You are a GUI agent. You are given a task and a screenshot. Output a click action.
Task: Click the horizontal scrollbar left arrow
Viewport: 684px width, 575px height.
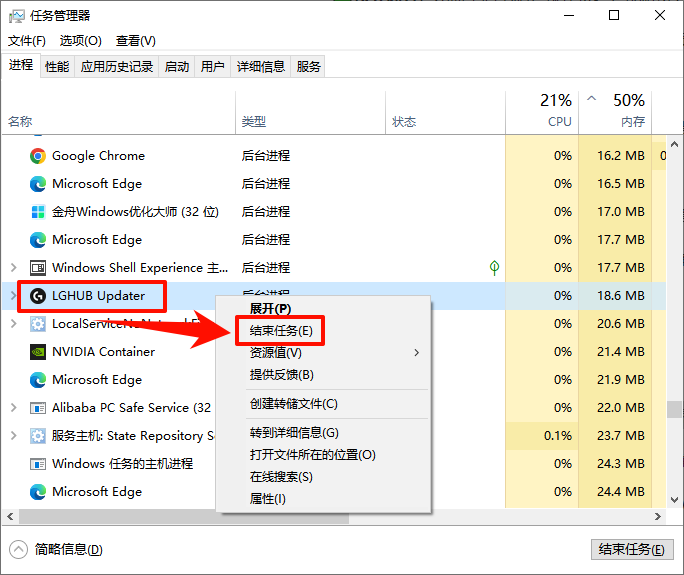[10, 517]
